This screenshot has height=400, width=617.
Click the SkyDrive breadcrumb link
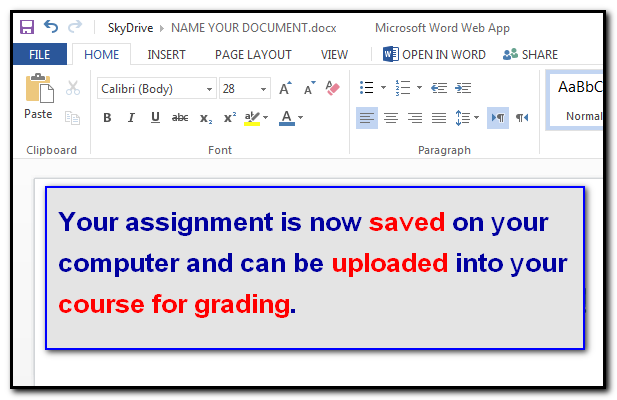pos(130,27)
